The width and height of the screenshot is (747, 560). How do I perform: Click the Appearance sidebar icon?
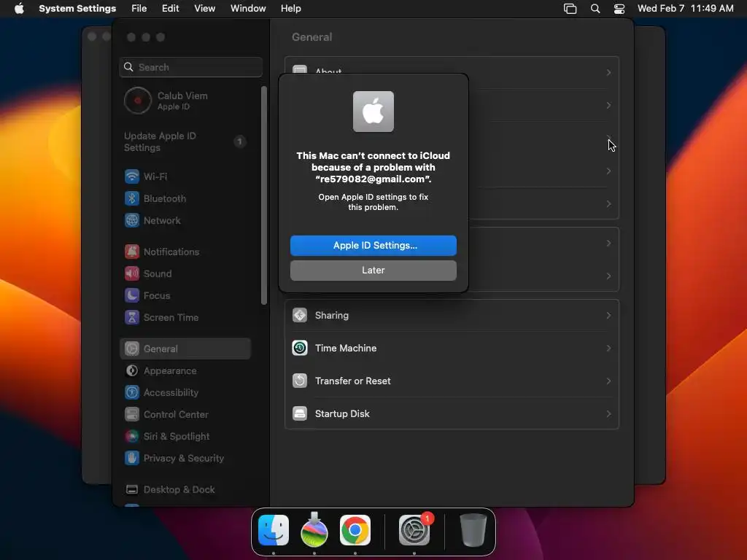coord(132,370)
